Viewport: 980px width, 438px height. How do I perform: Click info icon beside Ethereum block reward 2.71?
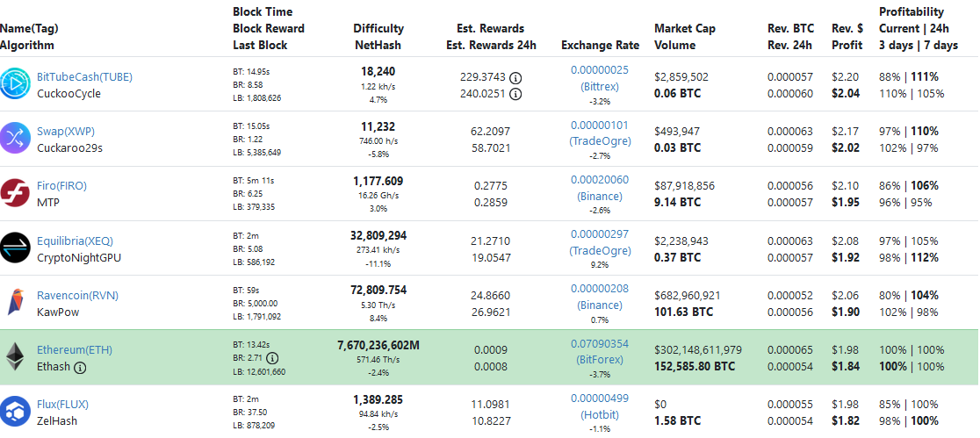point(273,358)
